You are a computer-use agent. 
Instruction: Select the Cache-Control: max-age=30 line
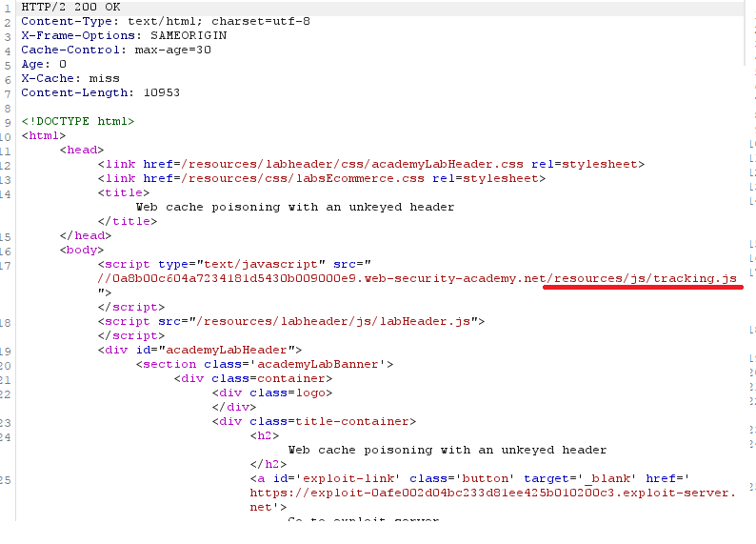click(x=116, y=50)
